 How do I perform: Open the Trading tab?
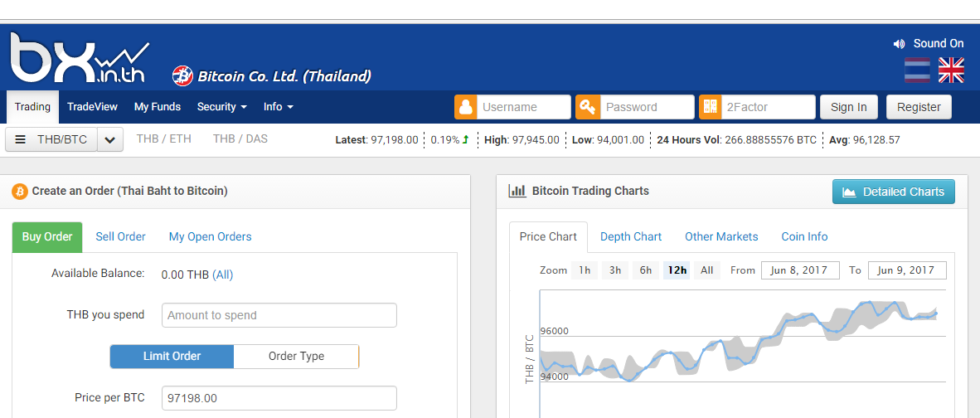32,107
